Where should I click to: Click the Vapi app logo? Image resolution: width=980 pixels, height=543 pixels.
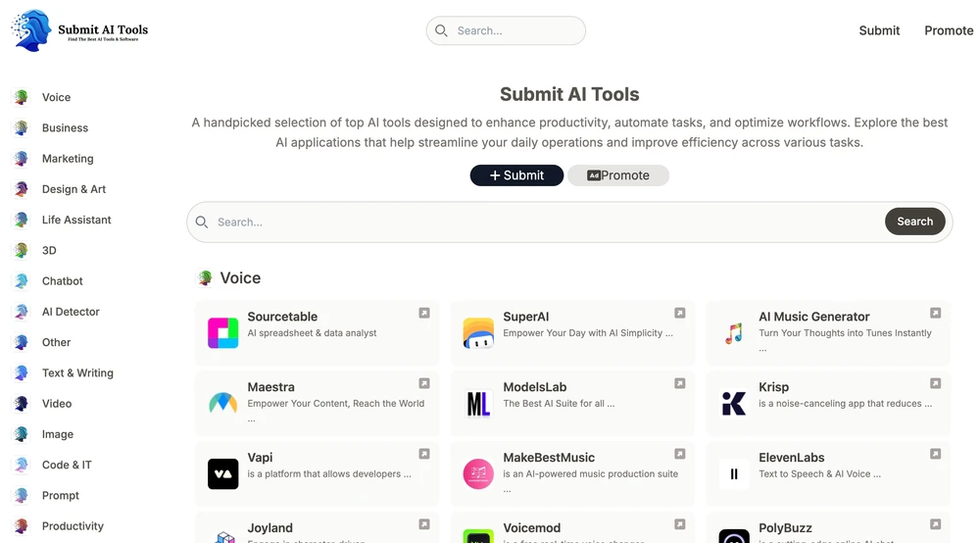[x=223, y=473]
